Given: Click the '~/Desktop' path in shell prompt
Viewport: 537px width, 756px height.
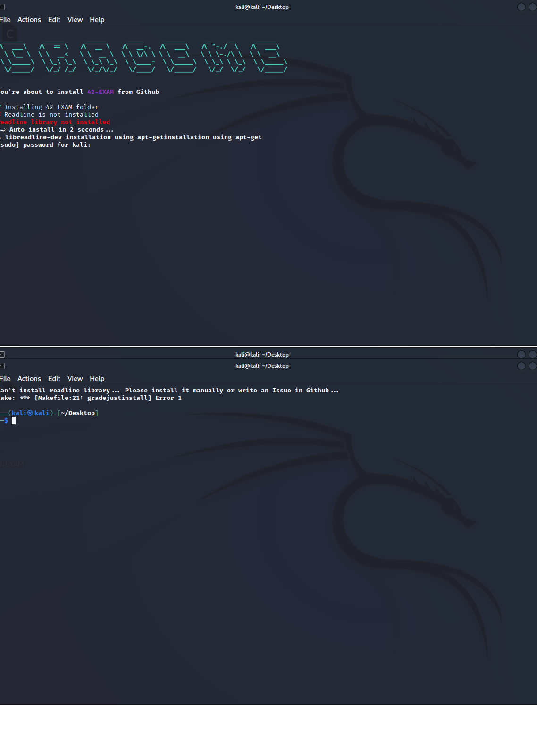Looking at the screenshot, I should [78, 413].
